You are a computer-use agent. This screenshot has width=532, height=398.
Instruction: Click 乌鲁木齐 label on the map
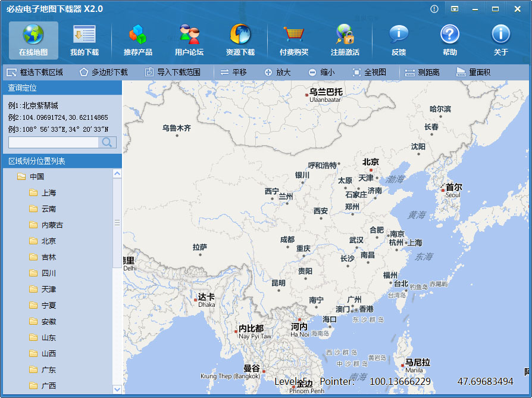click(176, 128)
